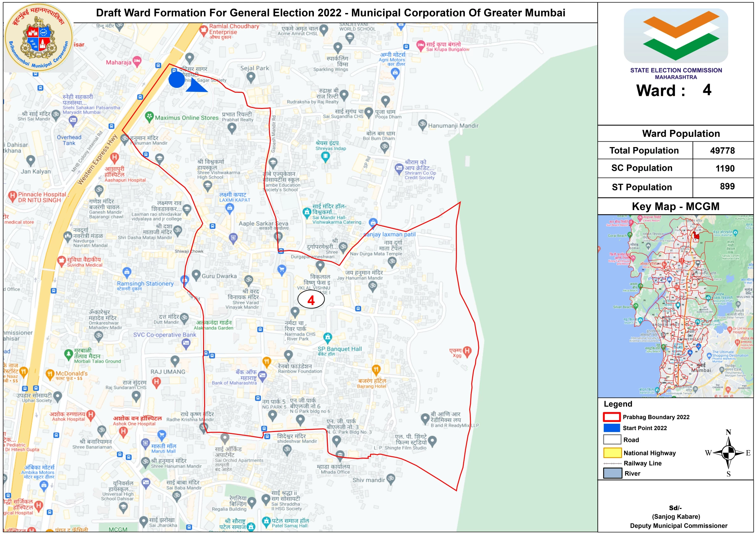Click the Key Map MCGM thumbnail
The height and width of the screenshot is (534, 756).
pyautogui.click(x=675, y=306)
